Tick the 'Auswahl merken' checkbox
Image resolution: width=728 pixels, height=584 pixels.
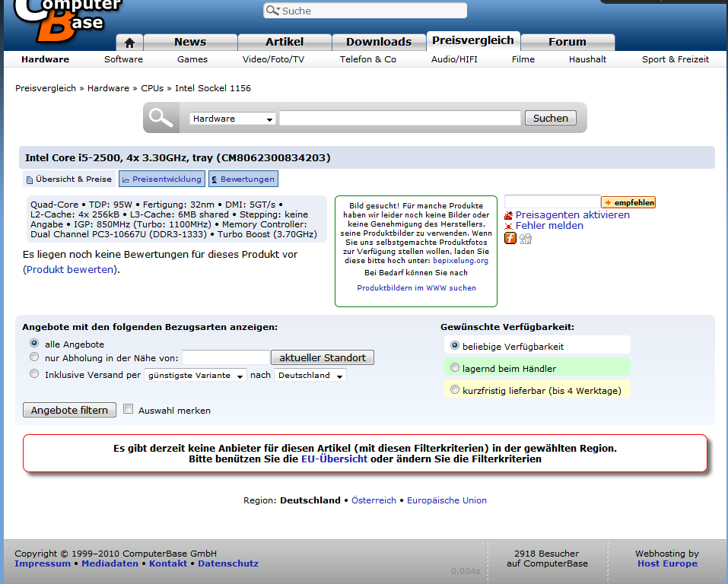click(128, 409)
